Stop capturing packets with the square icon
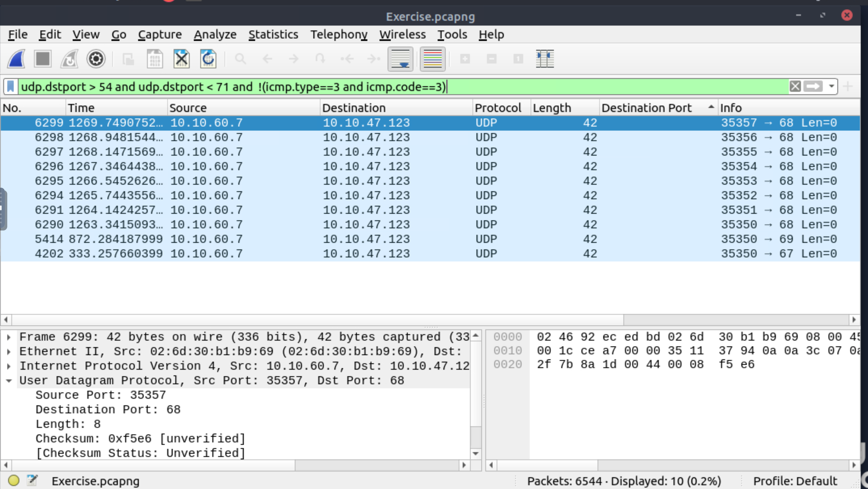The height and width of the screenshot is (489, 868). pyautogui.click(x=43, y=59)
